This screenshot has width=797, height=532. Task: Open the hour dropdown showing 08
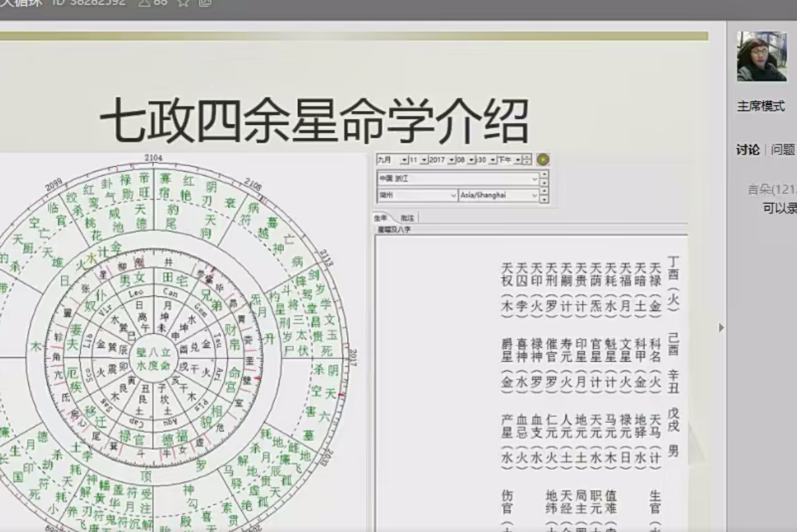pos(471,160)
